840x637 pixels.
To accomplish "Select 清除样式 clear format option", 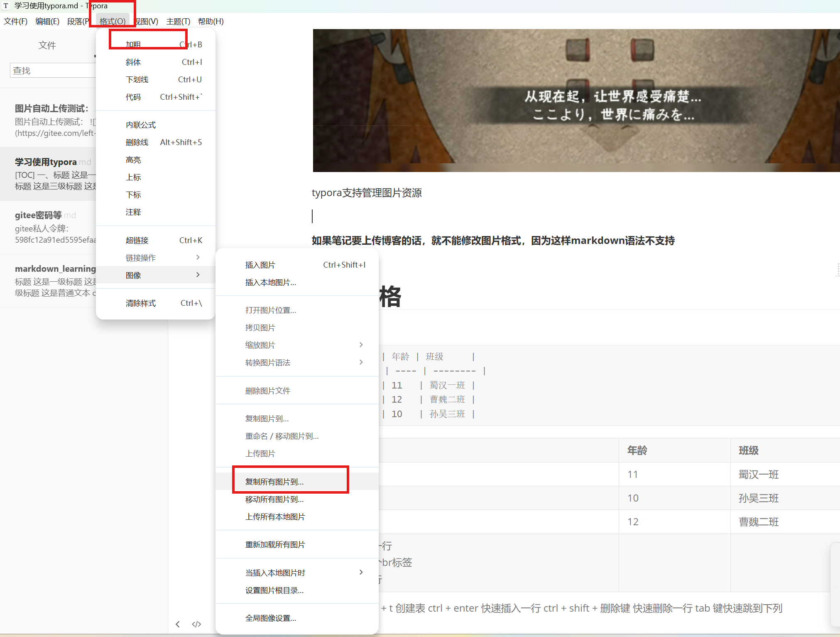I will 141,303.
